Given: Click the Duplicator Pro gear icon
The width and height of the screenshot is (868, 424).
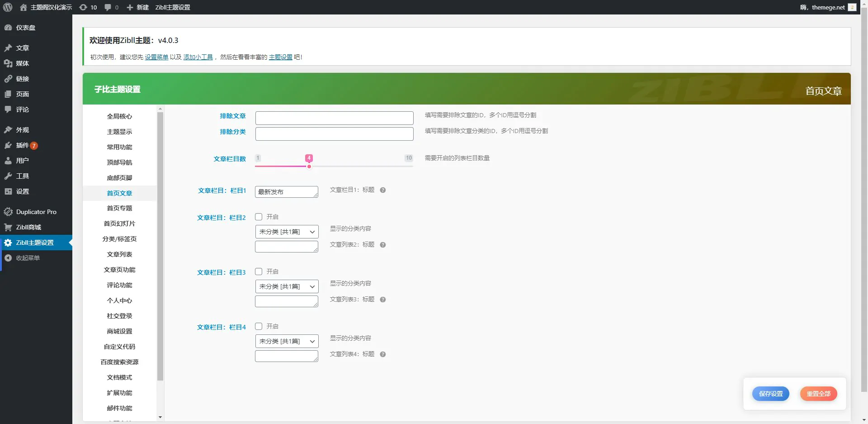Looking at the screenshot, I should coord(8,212).
